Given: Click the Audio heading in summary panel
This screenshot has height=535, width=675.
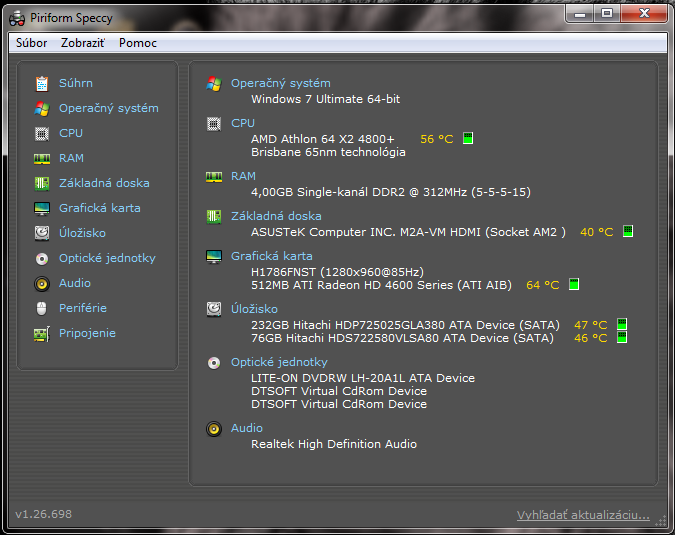Looking at the screenshot, I should coord(247,428).
